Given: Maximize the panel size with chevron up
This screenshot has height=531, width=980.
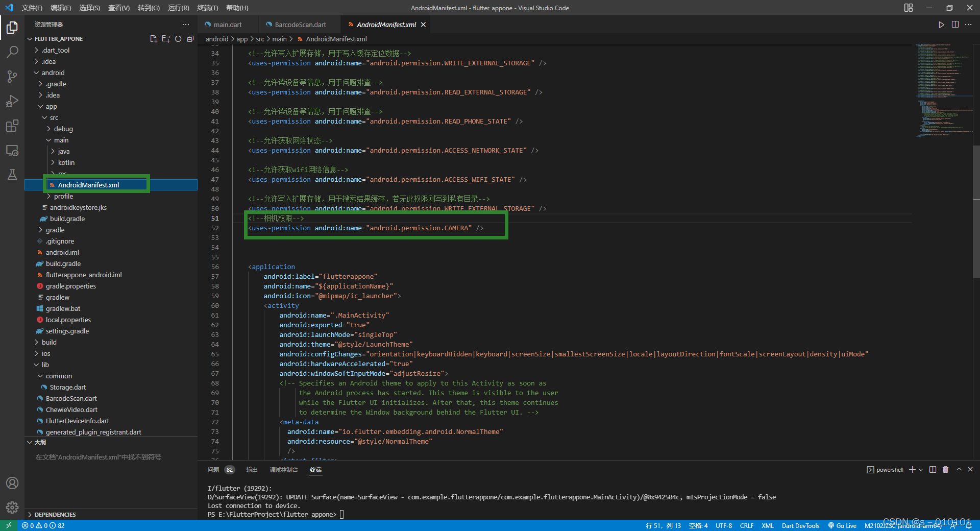Looking at the screenshot, I should pyautogui.click(x=959, y=470).
